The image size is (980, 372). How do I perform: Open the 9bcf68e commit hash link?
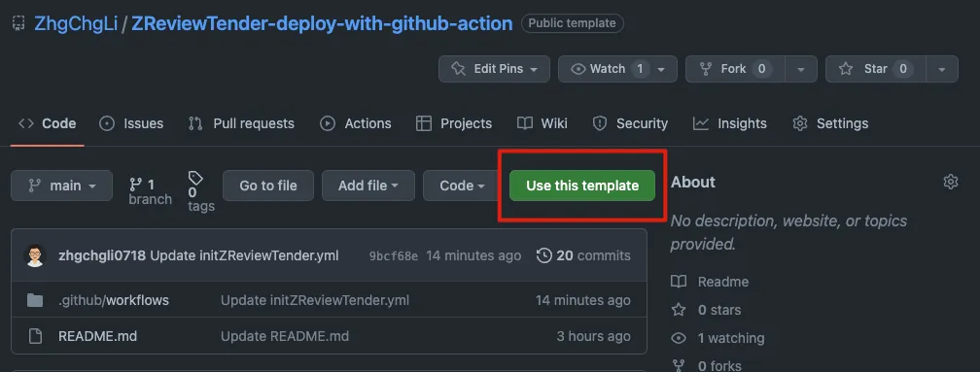click(x=394, y=255)
